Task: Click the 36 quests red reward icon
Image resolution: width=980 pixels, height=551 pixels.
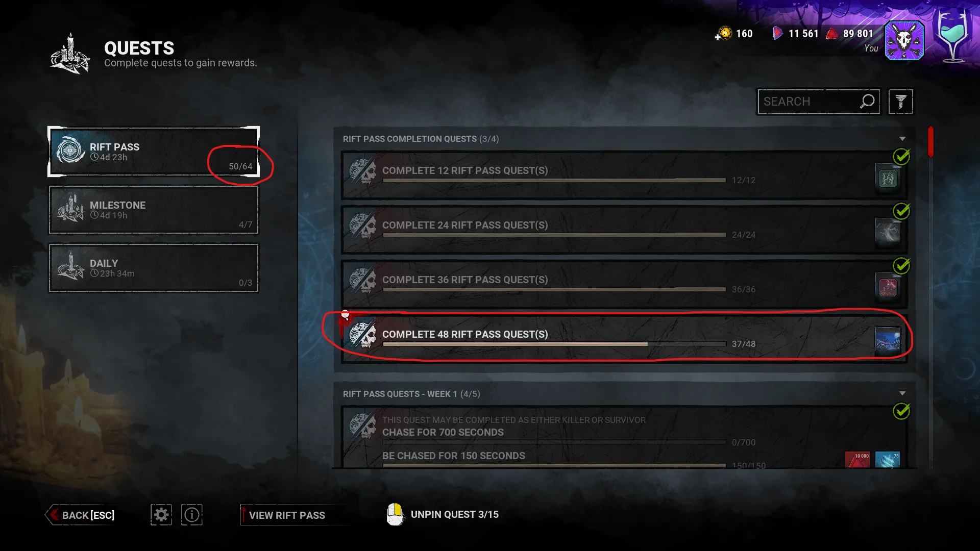Action: (x=888, y=286)
